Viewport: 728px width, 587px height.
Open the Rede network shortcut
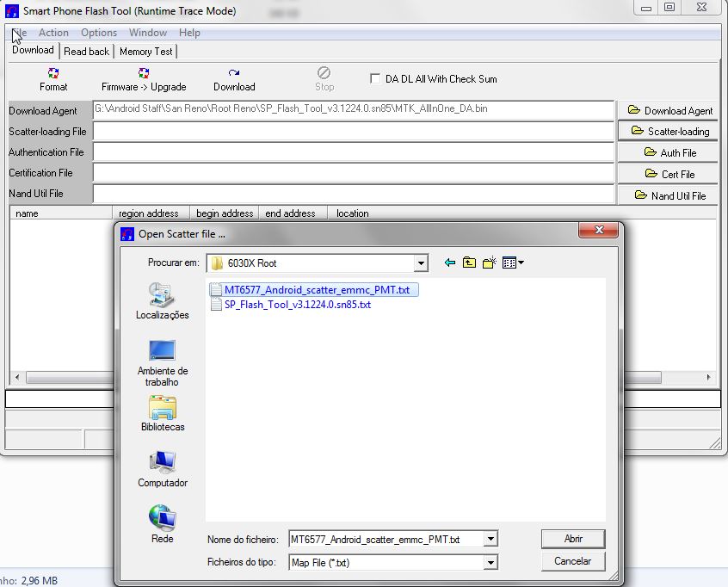[x=162, y=524]
